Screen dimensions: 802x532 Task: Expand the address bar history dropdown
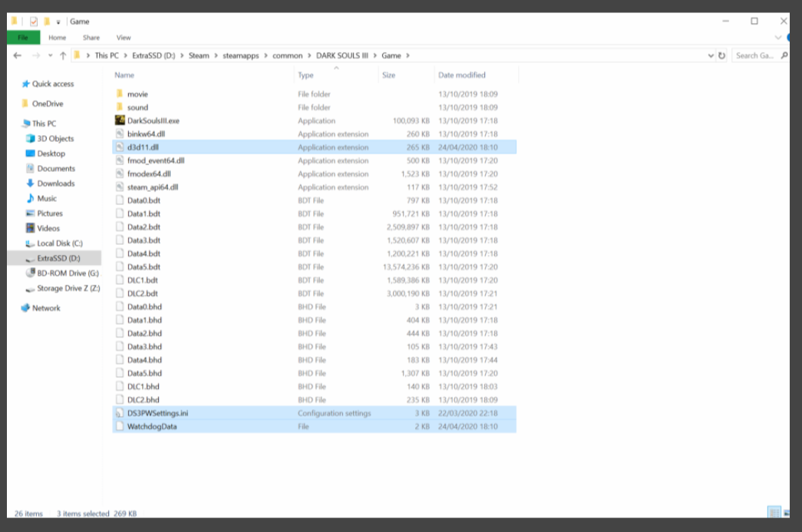coord(711,55)
